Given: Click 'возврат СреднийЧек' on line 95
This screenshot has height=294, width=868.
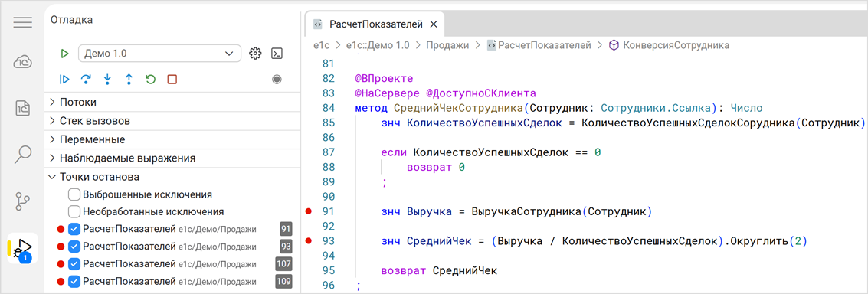Looking at the screenshot, I should [x=440, y=271].
